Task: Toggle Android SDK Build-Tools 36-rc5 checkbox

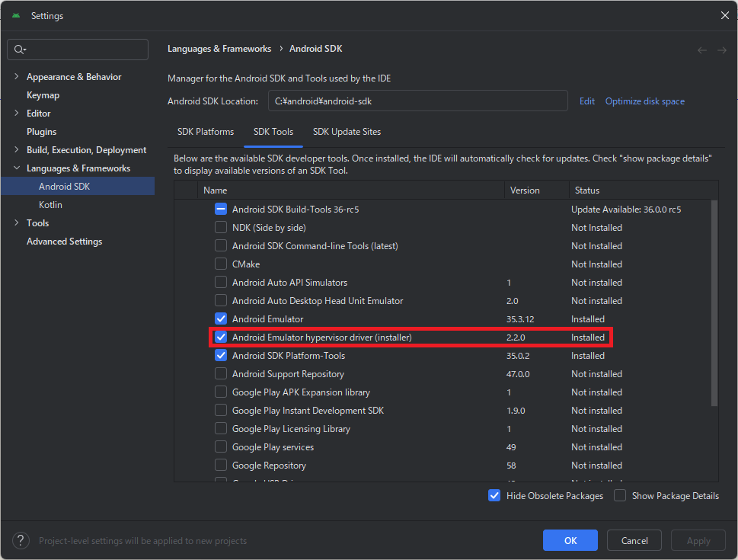Action: (x=221, y=210)
